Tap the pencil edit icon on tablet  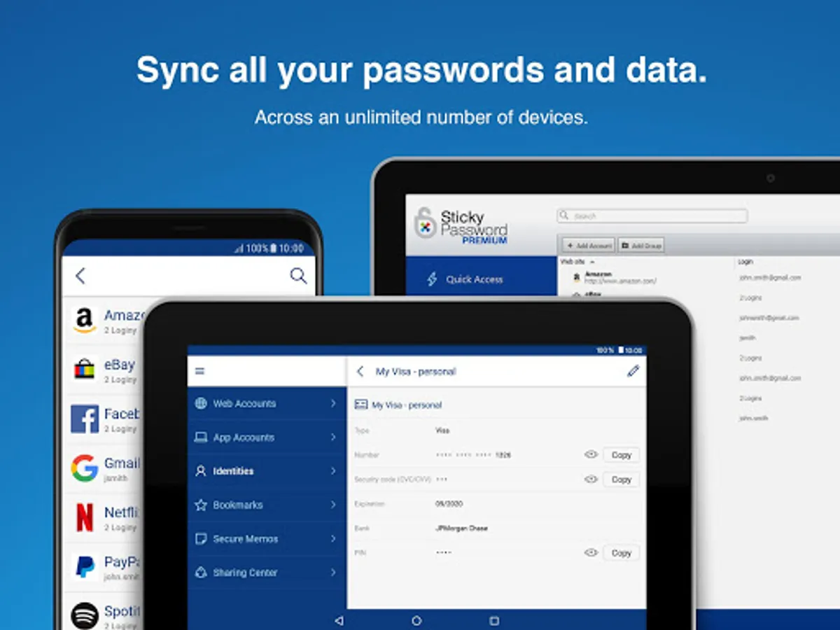click(633, 371)
